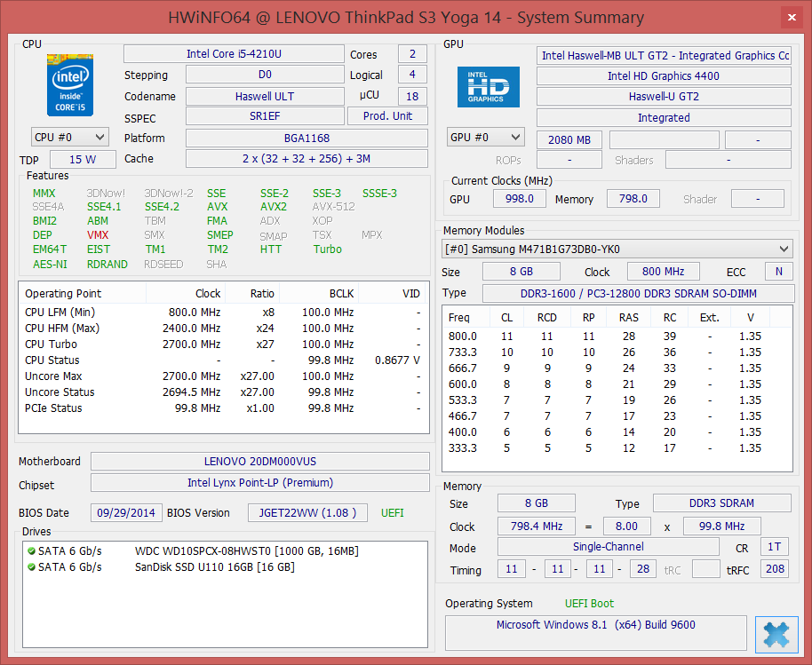This screenshot has width=812, height=665.
Task: Click green status icon for WDC drive
Action: tap(32, 551)
